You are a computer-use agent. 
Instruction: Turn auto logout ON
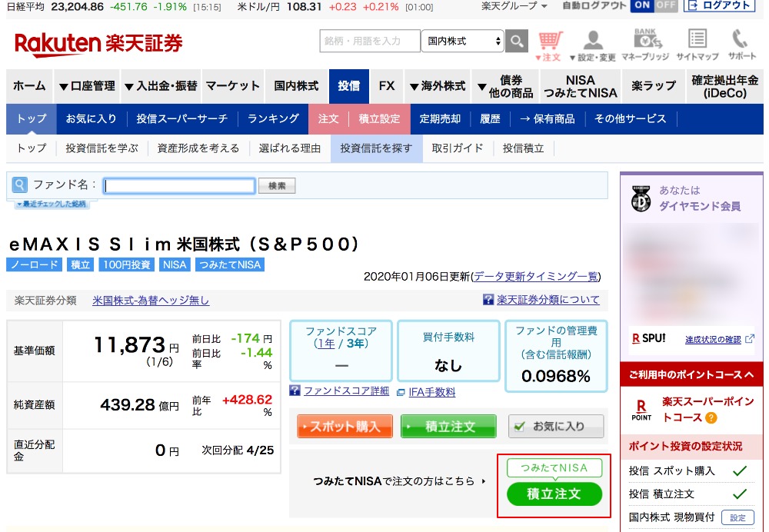[x=642, y=5]
